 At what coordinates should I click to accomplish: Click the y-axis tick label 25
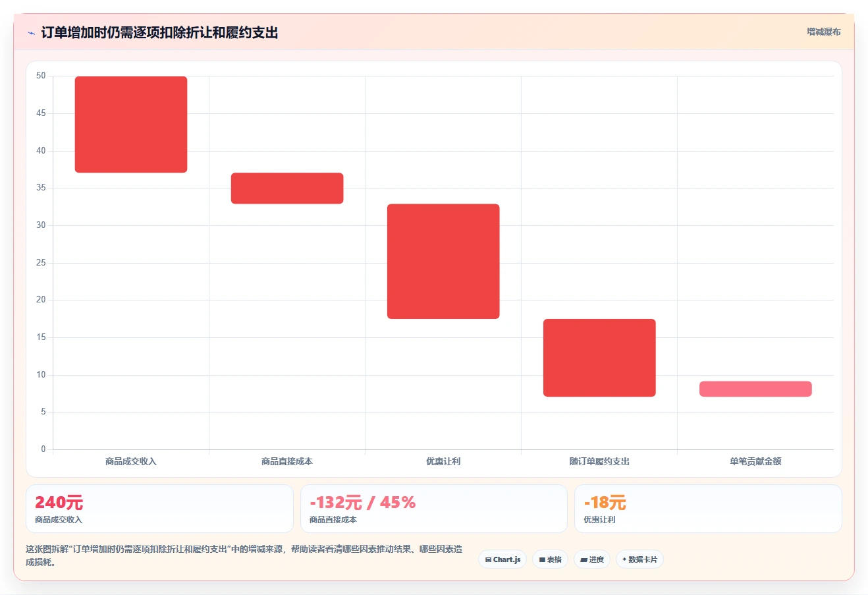coord(41,263)
